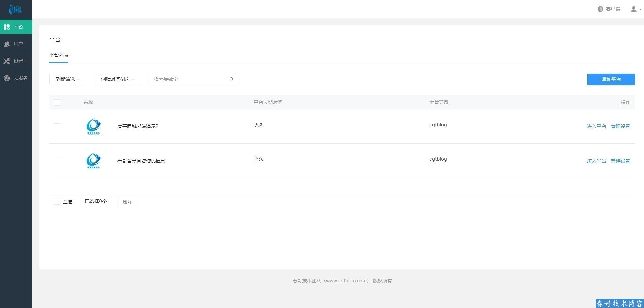Screen dimensions: 644x308
Task: Check the box for 春哥智慧同城便民信息
Action: click(57, 161)
